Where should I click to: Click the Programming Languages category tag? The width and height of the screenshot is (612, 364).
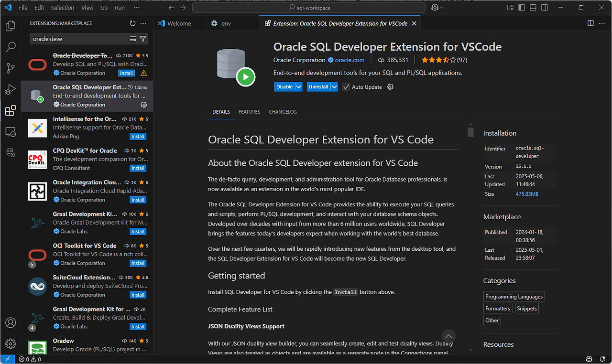(514, 297)
